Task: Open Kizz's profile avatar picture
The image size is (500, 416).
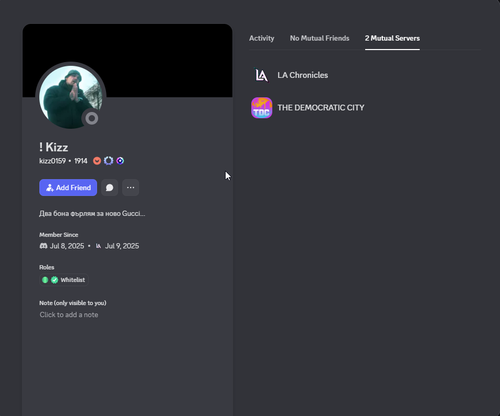Action: point(71,97)
